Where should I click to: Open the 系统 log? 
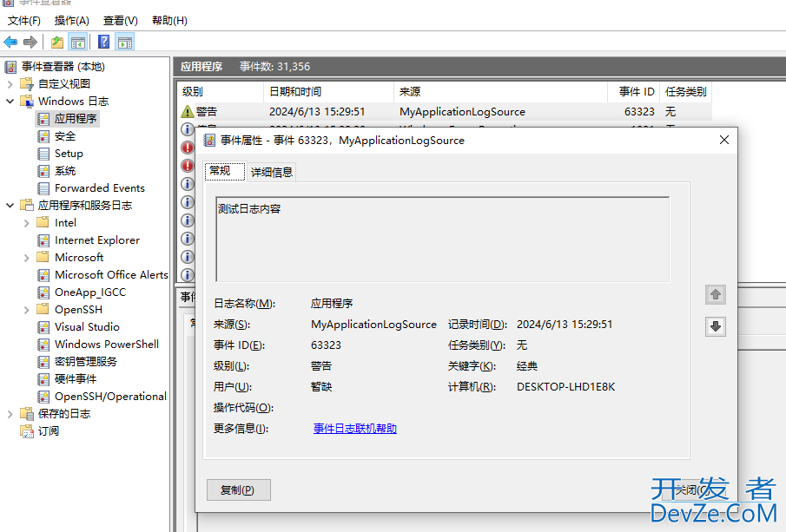(x=64, y=171)
